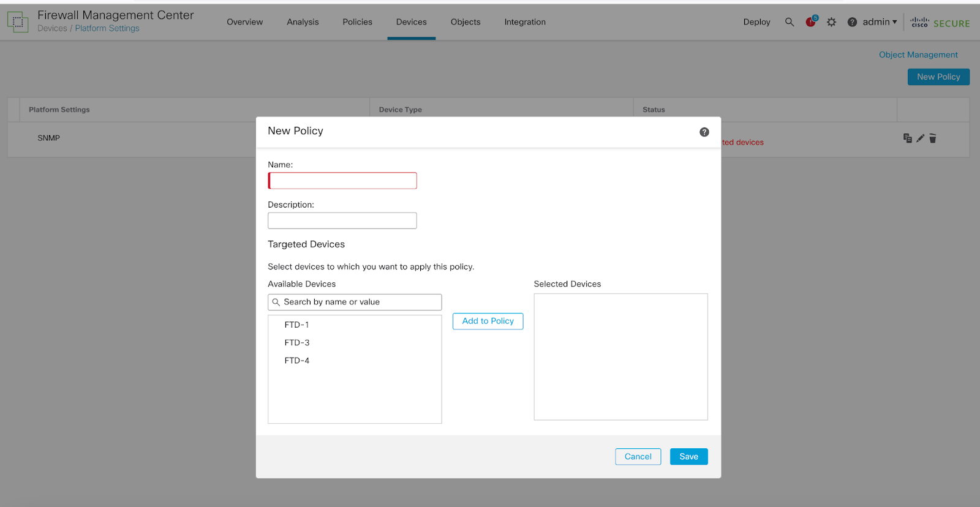Open the red notifications alert icon
Viewport: 980px width, 507px height.
[x=811, y=22]
